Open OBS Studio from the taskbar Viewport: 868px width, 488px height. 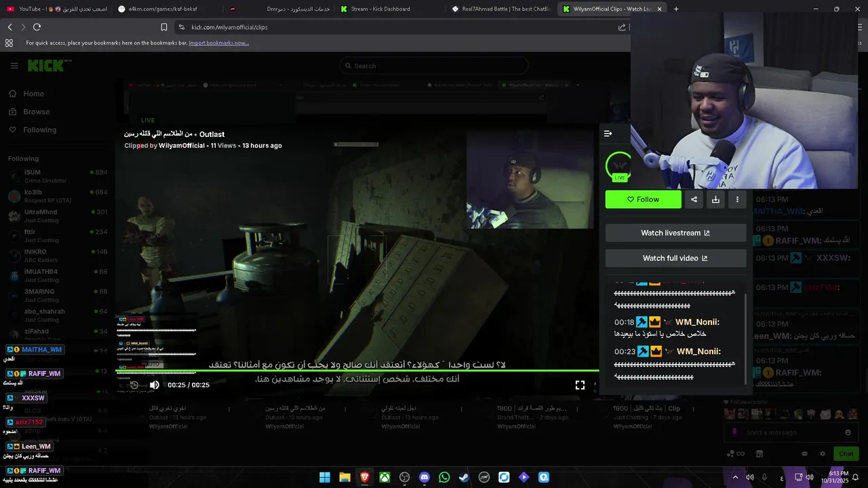coord(405,477)
